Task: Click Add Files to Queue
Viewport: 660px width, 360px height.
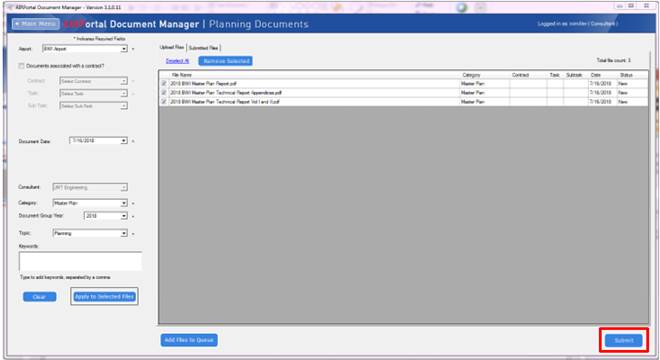Action: 189,340
